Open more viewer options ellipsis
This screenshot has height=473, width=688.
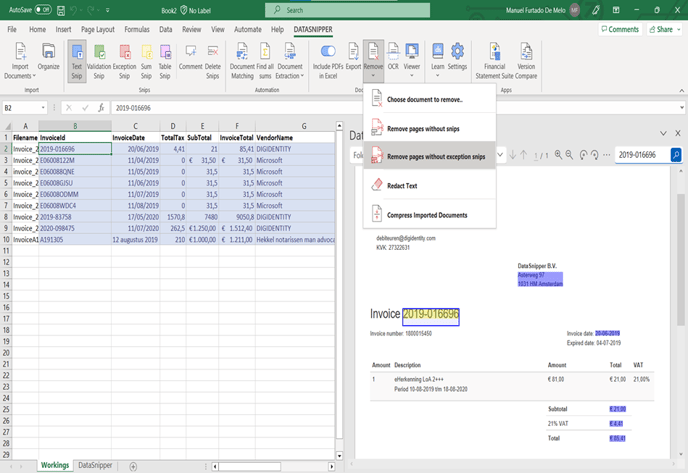point(606,154)
